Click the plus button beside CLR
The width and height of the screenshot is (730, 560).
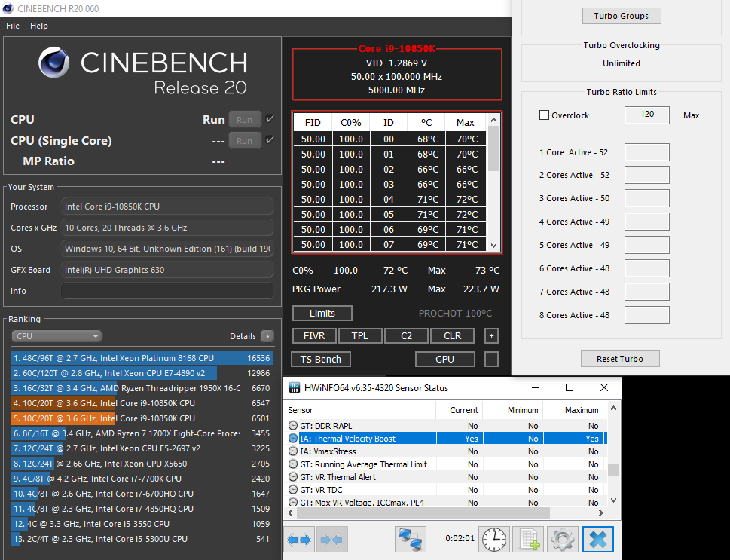[x=491, y=336]
